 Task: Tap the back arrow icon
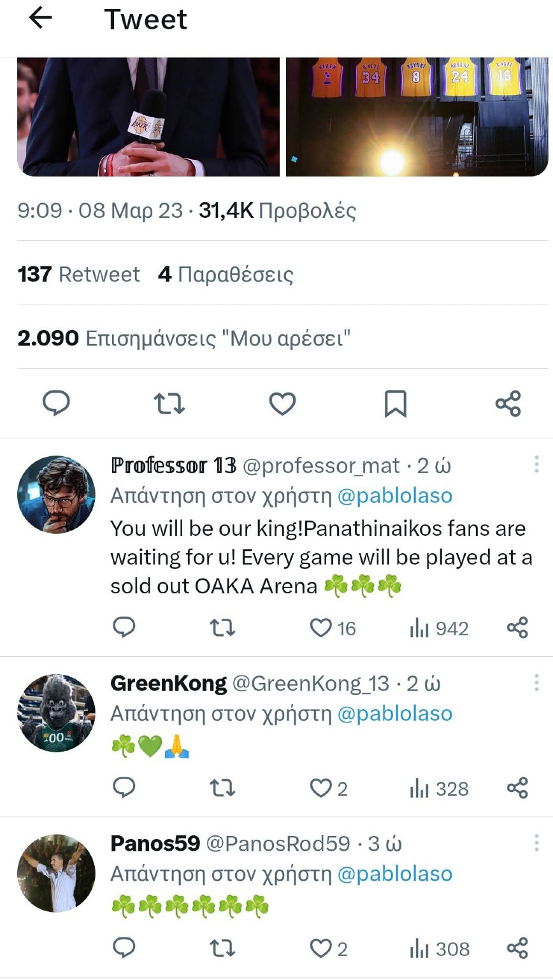click(x=40, y=18)
